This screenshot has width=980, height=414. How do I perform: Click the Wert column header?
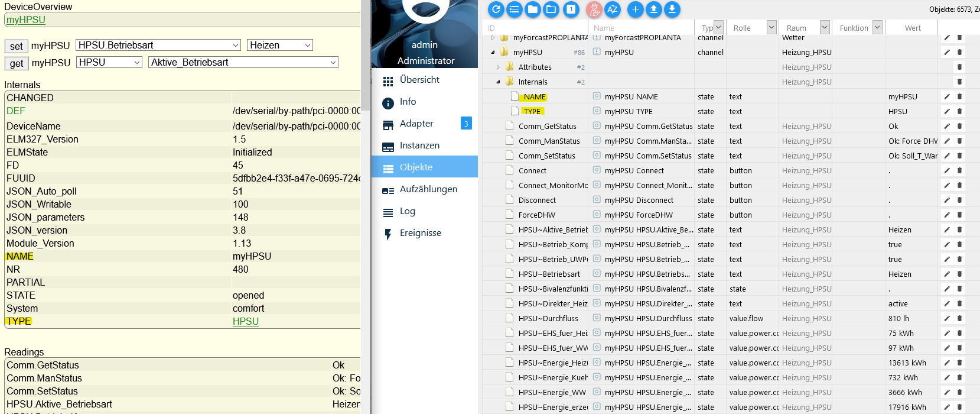point(912,28)
